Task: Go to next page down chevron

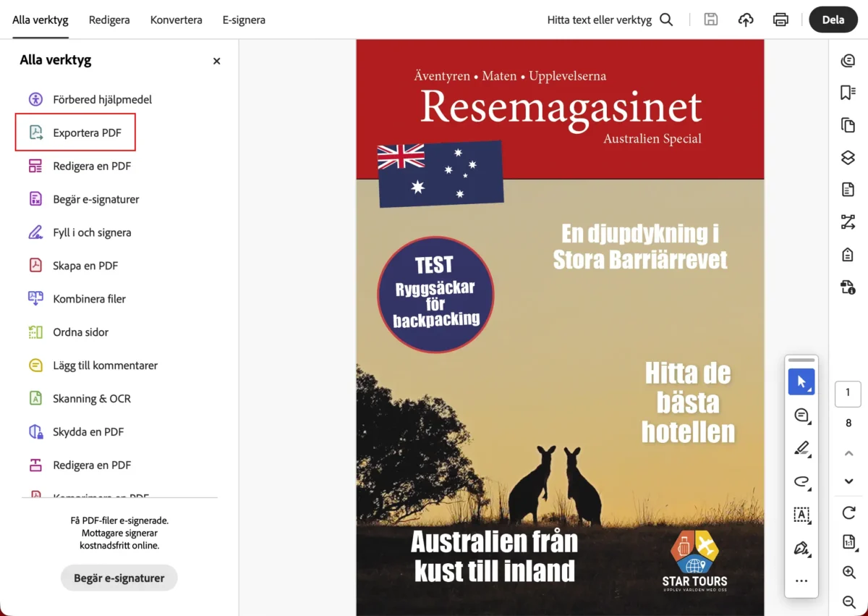Action: [x=848, y=481]
